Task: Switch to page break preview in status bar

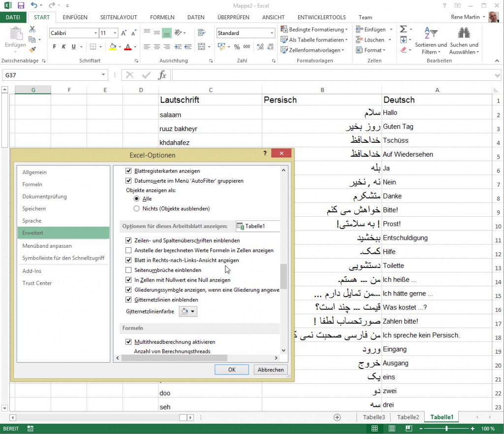Action: [409, 429]
